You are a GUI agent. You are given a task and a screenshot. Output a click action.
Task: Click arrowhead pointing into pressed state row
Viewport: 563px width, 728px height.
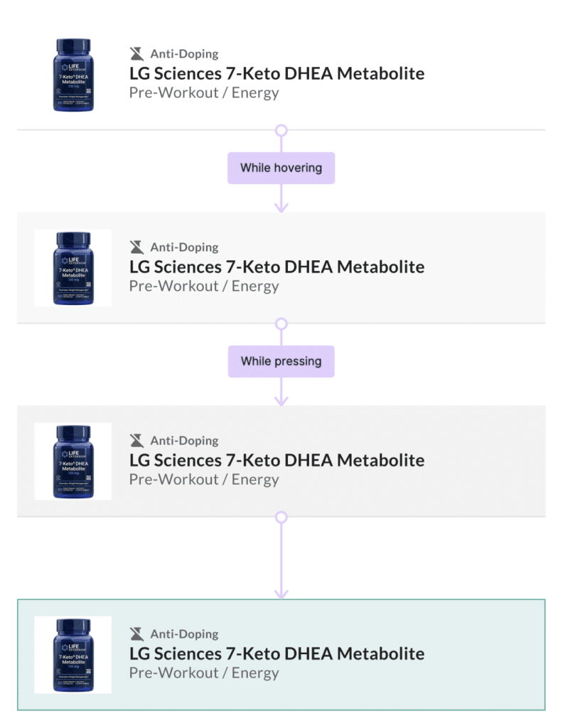click(281, 401)
